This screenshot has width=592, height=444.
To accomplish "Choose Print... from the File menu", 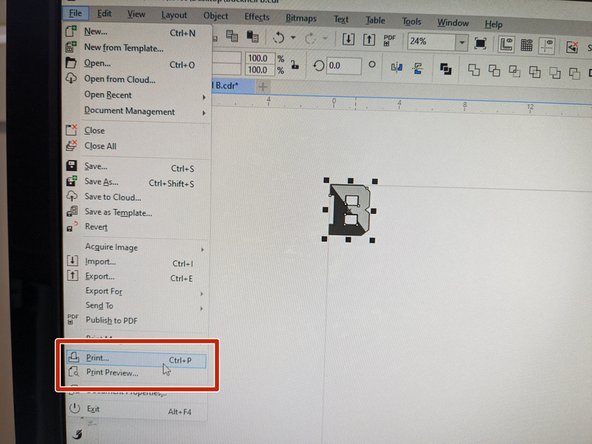I will (136, 359).
